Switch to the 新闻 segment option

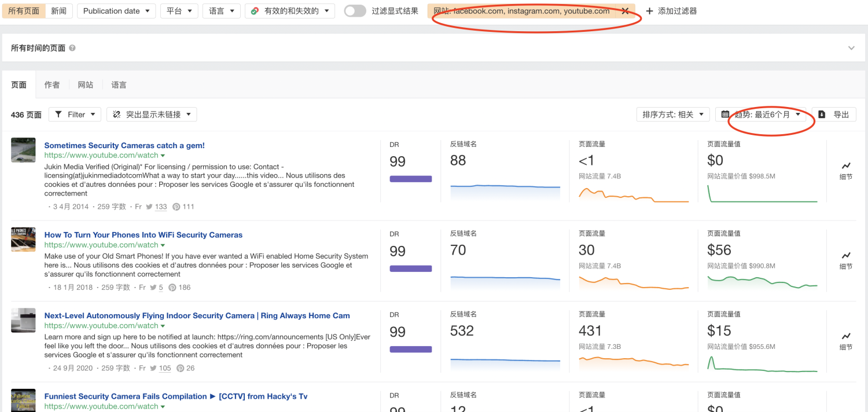pyautogui.click(x=58, y=11)
